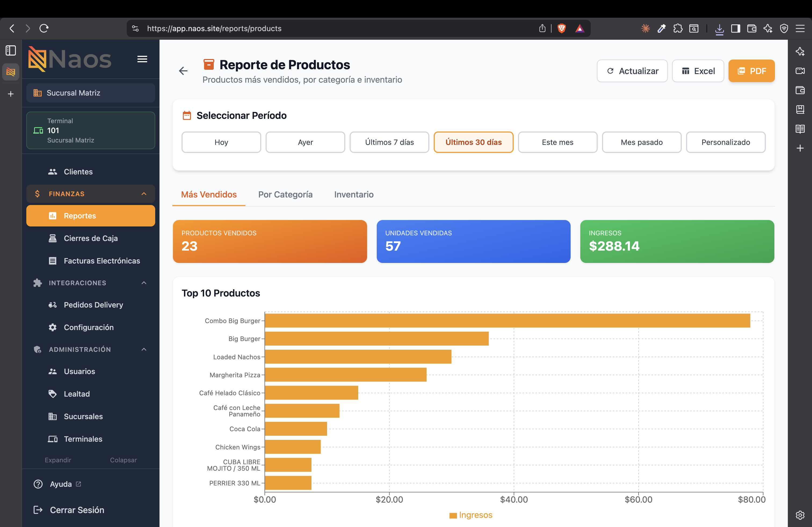
Task: Open Facturas Electrónicas
Action: tap(91, 261)
